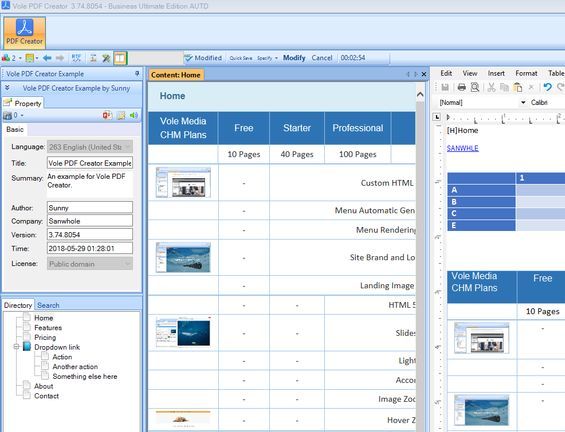Click the Company field containing Sanwhole
Image resolution: width=565 pixels, height=432 pixels.
(x=90, y=221)
